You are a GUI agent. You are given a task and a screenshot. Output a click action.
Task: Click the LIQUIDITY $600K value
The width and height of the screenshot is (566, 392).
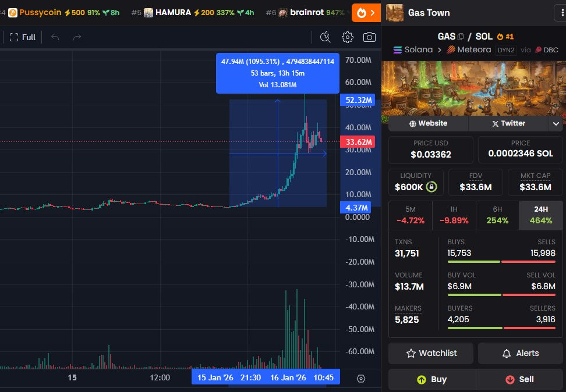(x=409, y=187)
